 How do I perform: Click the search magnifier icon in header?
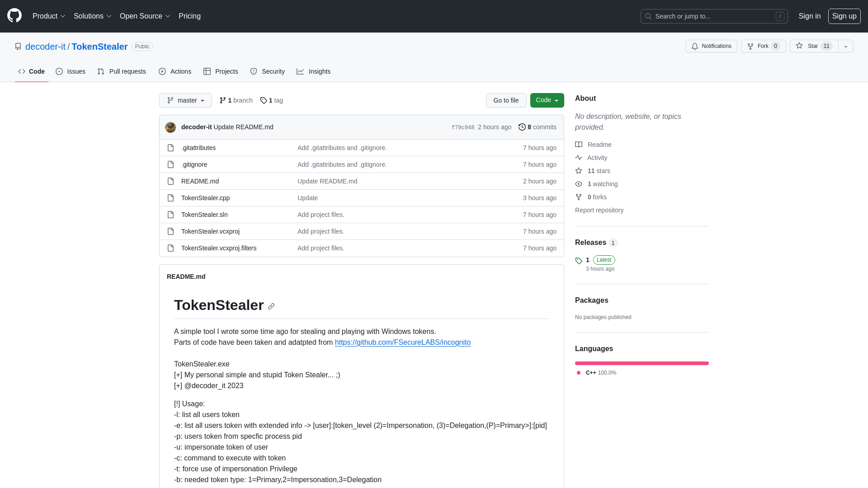pos(648,16)
